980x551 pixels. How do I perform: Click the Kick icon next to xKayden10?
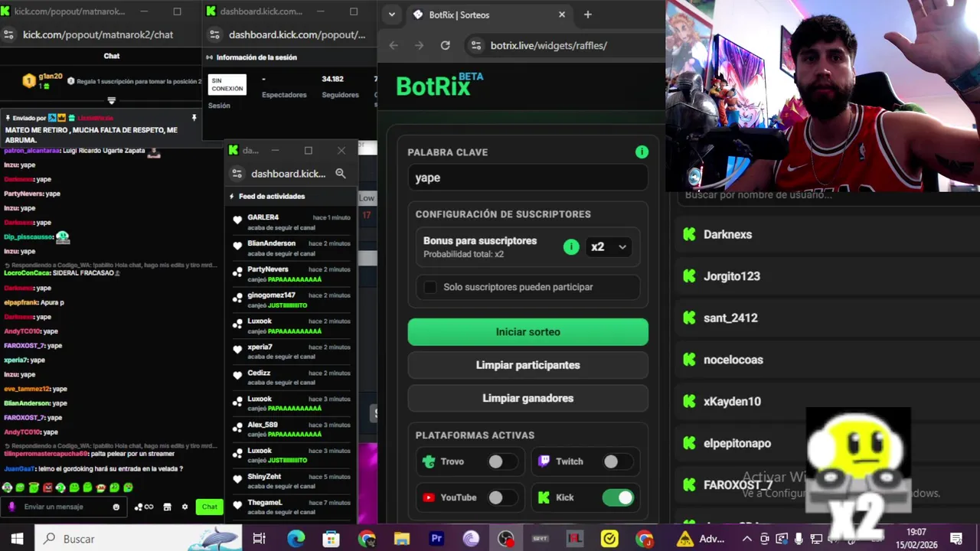click(x=689, y=401)
